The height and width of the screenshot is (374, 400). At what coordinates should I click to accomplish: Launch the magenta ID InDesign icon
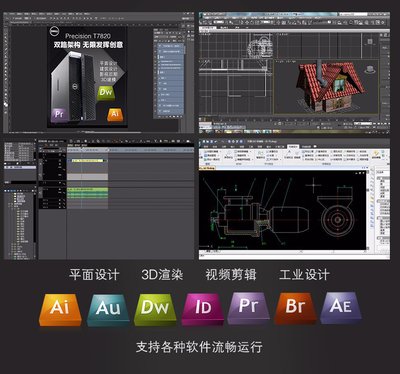click(203, 309)
